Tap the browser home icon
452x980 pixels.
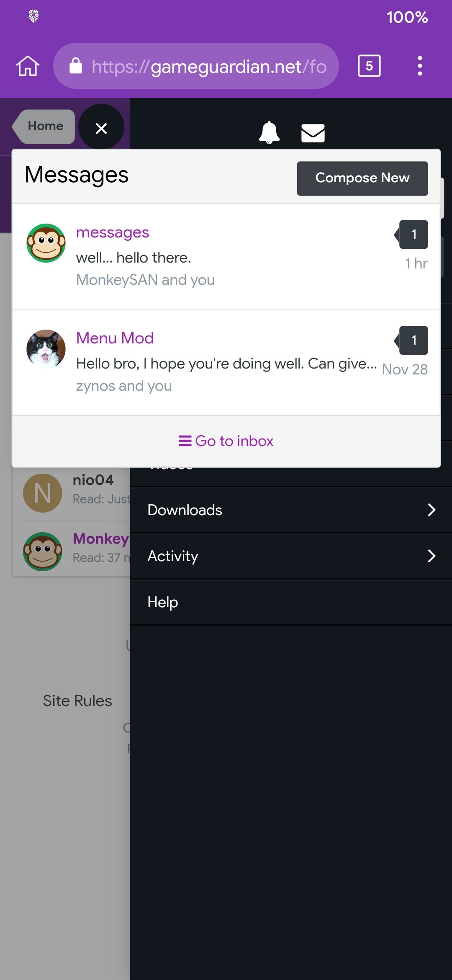pyautogui.click(x=28, y=66)
